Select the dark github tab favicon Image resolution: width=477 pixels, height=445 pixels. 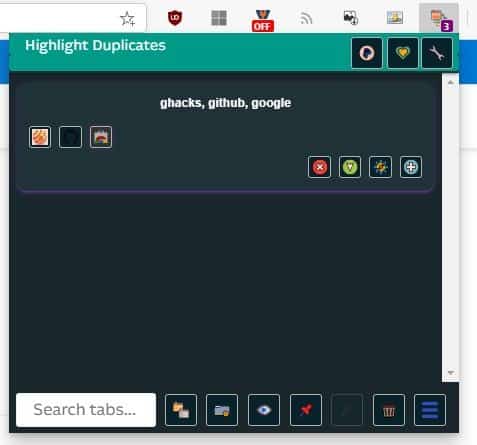70,137
